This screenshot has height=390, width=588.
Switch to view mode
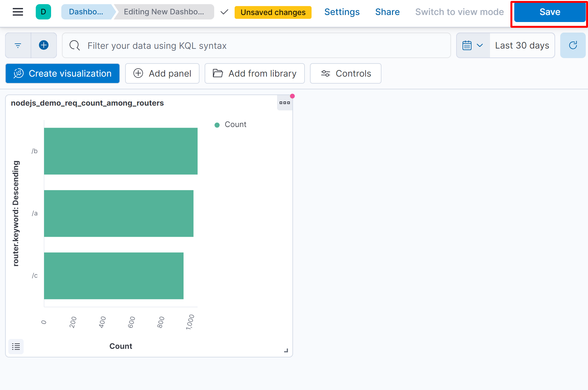[459, 12]
